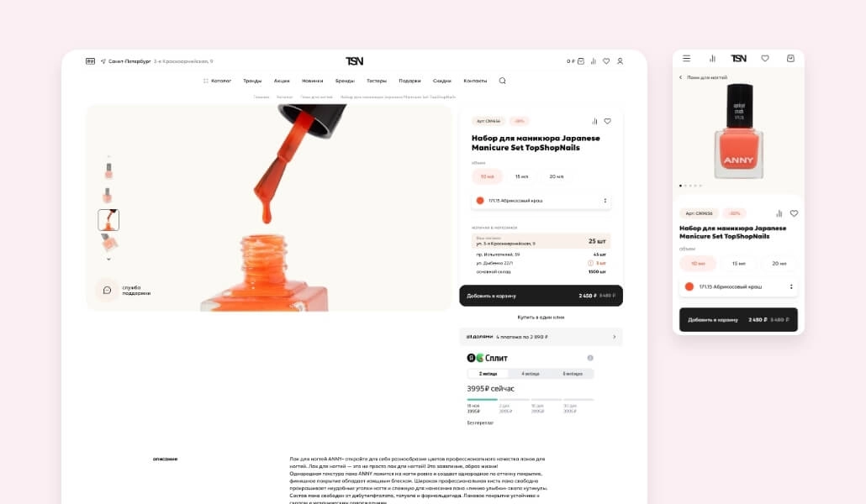Open the mobile hamburger menu icon
The height and width of the screenshot is (504, 866).
pyautogui.click(x=687, y=58)
